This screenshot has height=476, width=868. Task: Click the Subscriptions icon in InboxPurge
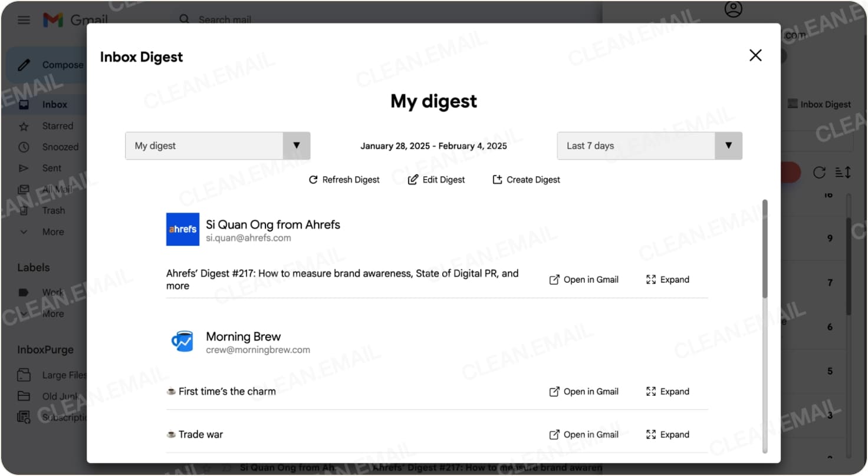pyautogui.click(x=24, y=417)
